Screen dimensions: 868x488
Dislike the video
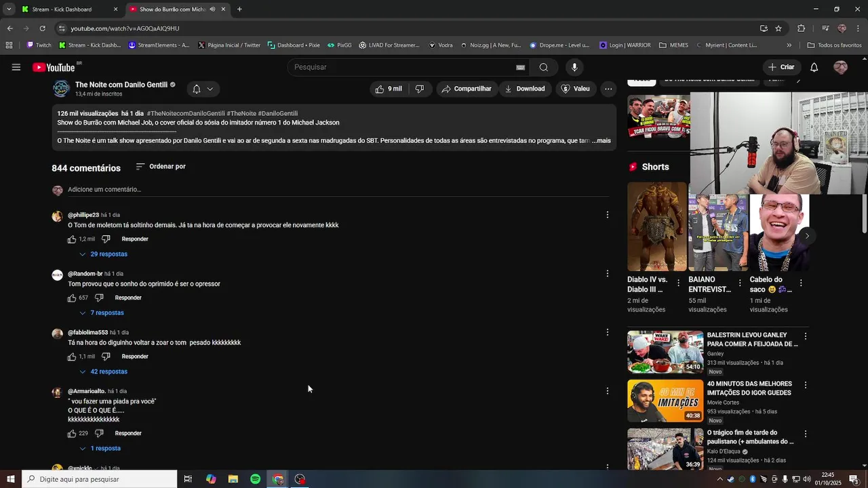tap(419, 89)
